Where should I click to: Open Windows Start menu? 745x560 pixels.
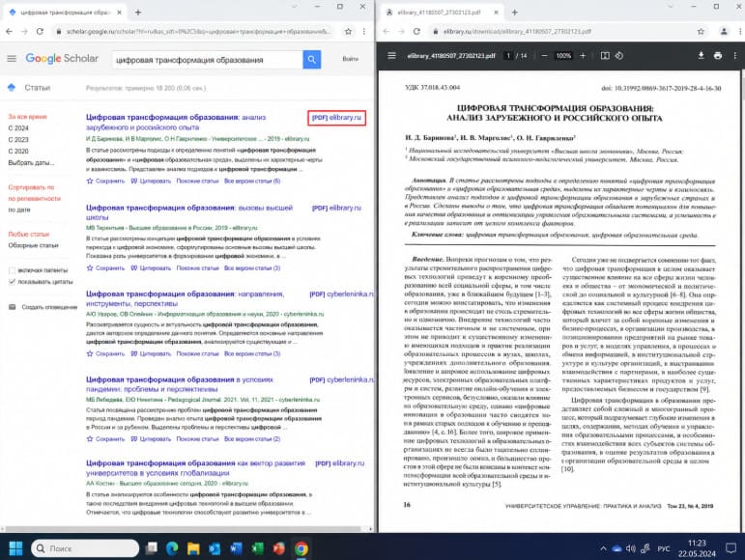point(15,548)
